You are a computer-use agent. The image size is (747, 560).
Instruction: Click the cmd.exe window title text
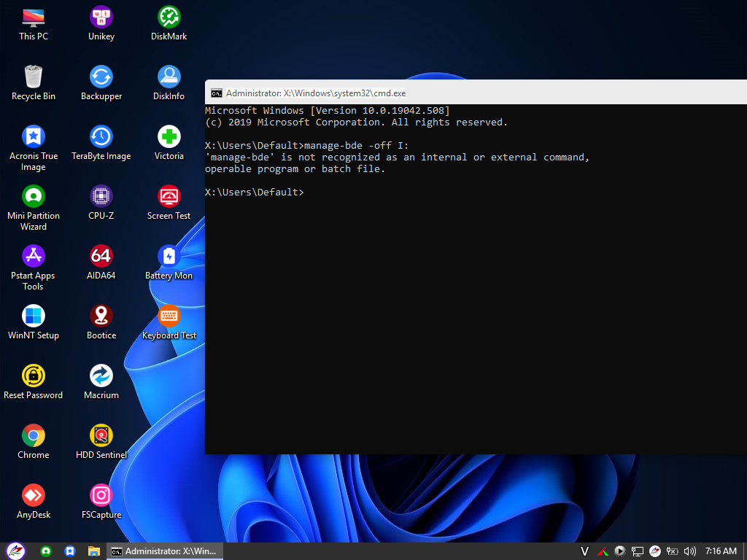pyautogui.click(x=316, y=93)
